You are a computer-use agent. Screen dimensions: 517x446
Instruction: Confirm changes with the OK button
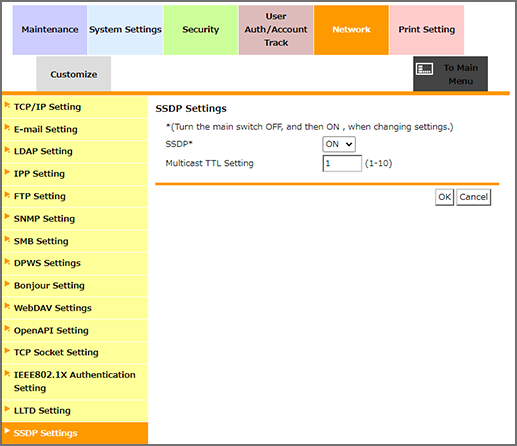(444, 197)
